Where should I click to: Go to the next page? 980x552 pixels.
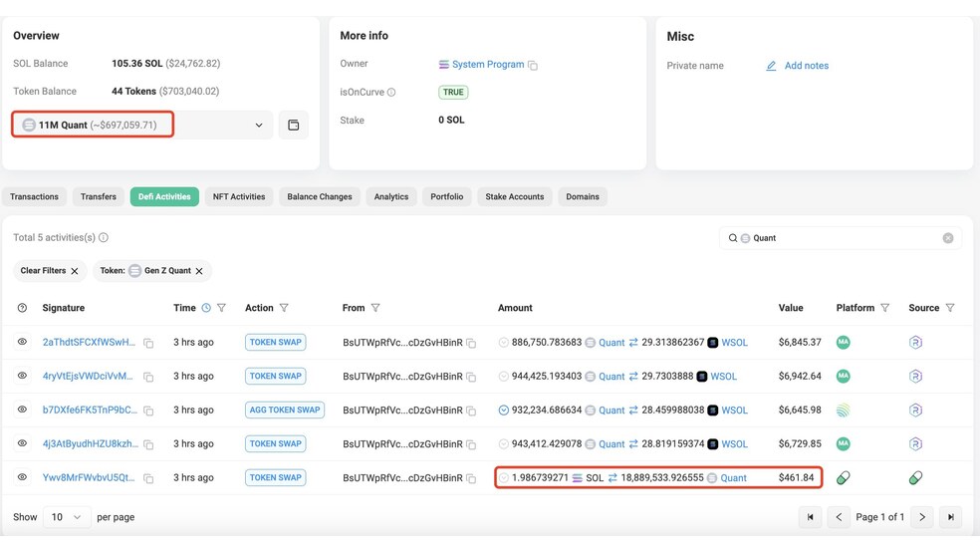(922, 517)
